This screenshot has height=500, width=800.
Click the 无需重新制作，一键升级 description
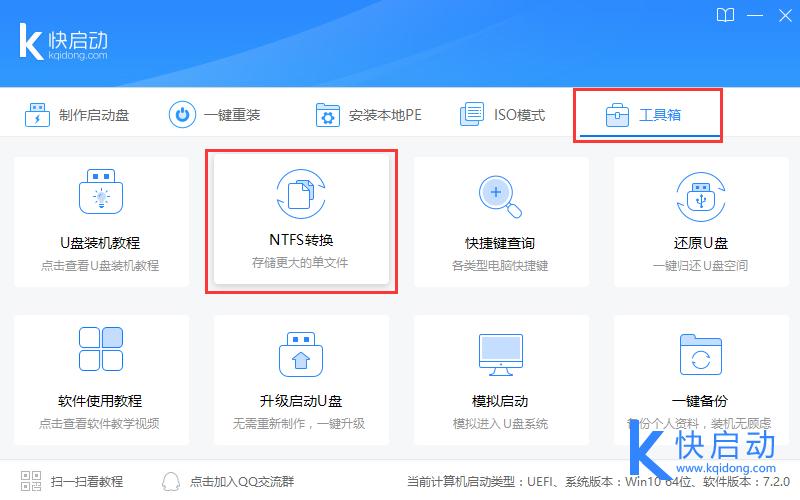tap(299, 423)
